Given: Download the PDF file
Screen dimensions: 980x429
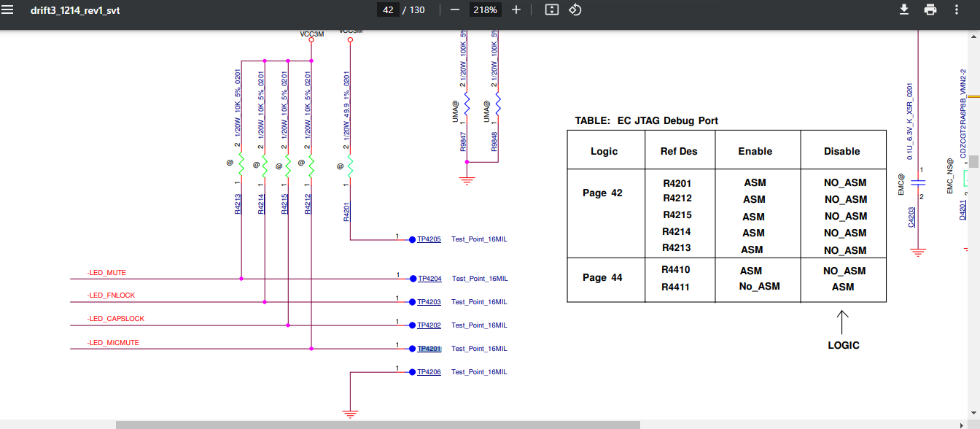Looking at the screenshot, I should tap(904, 10).
